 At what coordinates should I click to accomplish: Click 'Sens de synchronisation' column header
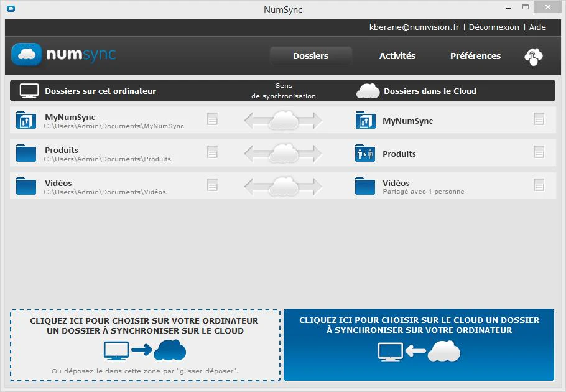(284, 91)
